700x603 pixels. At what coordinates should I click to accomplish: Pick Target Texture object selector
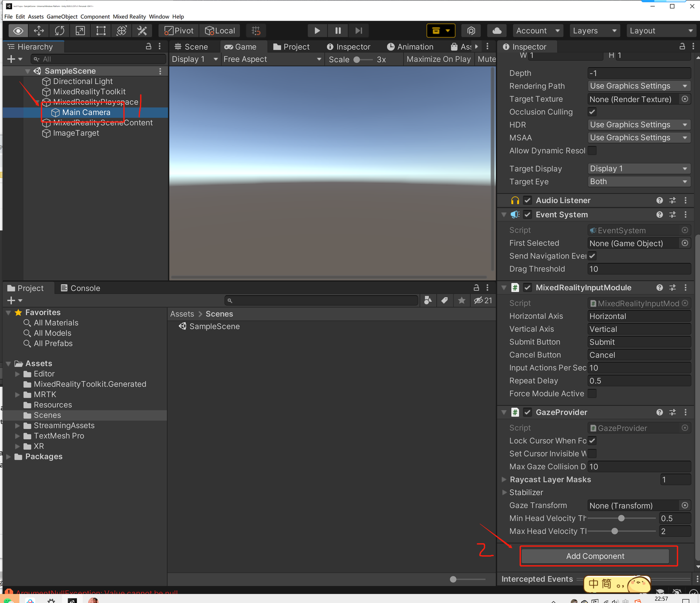click(x=685, y=99)
